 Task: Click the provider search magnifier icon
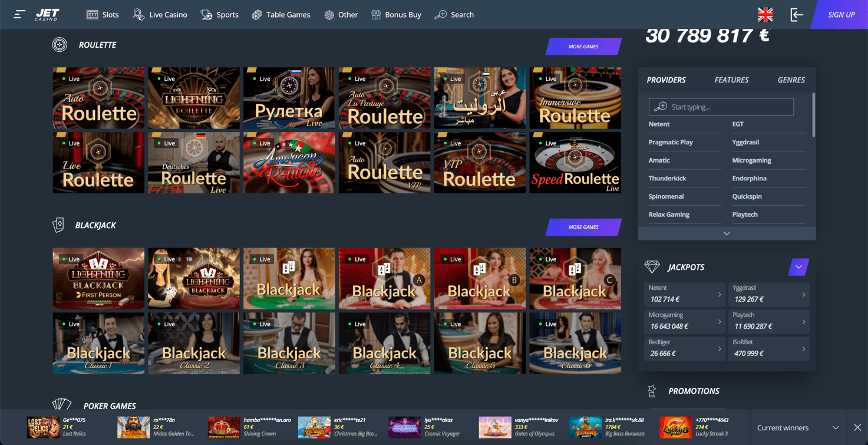coord(661,107)
